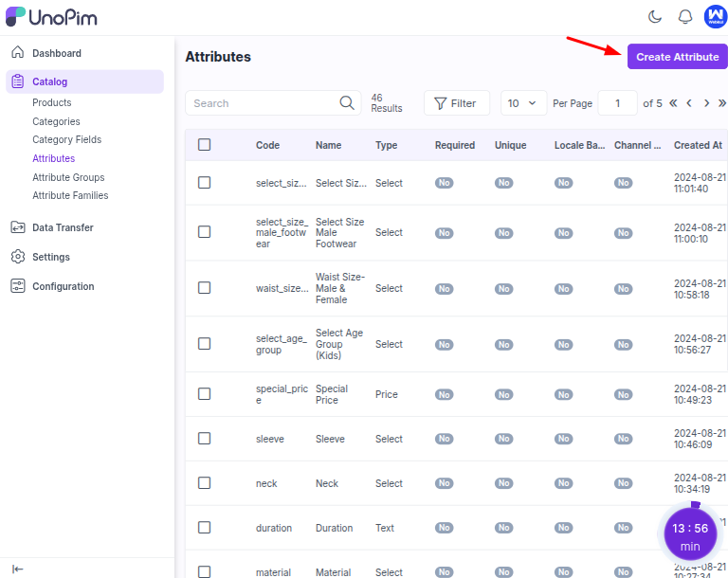
Task: Check the waist_size... row checkbox
Action: tap(205, 288)
